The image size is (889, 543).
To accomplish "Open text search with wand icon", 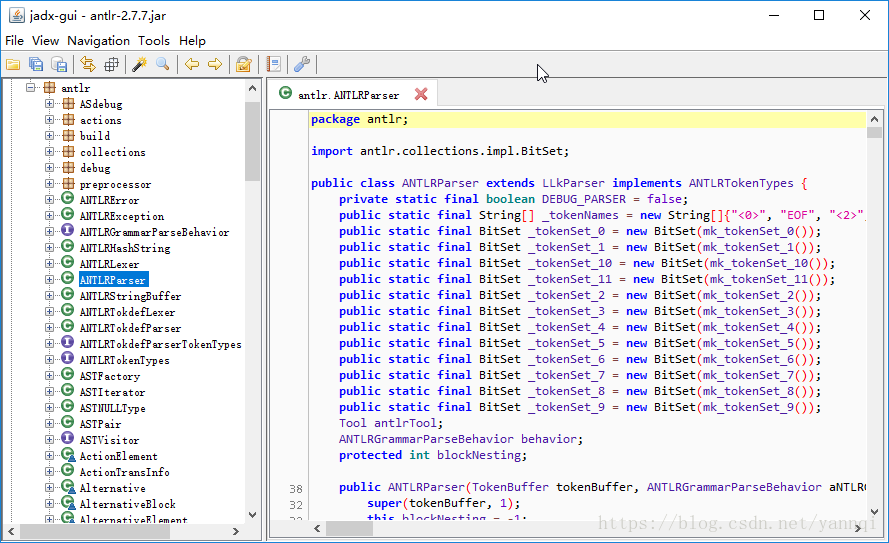I will (140, 65).
